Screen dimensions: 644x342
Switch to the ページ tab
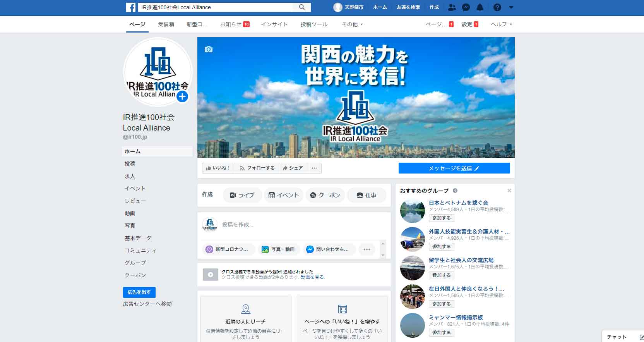pos(137,24)
